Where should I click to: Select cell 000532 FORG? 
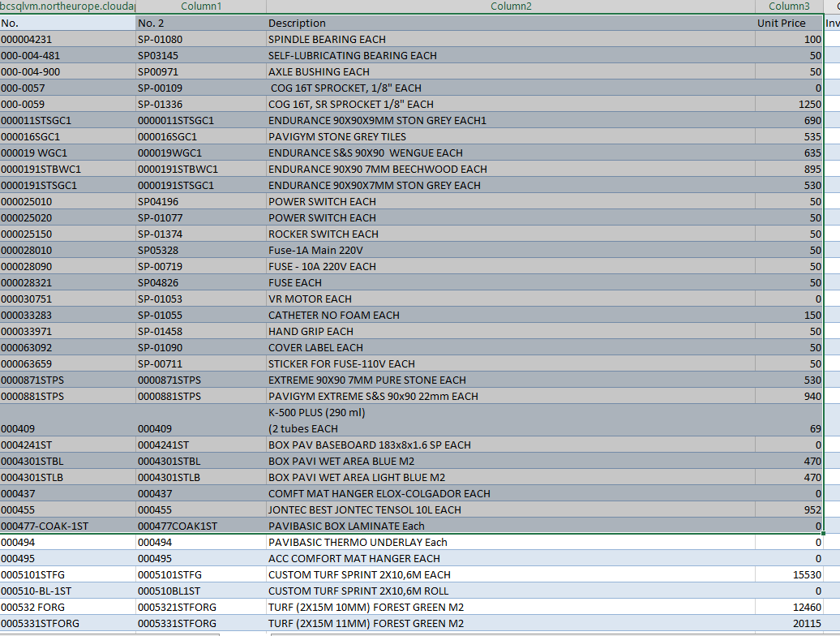[x=67, y=607]
